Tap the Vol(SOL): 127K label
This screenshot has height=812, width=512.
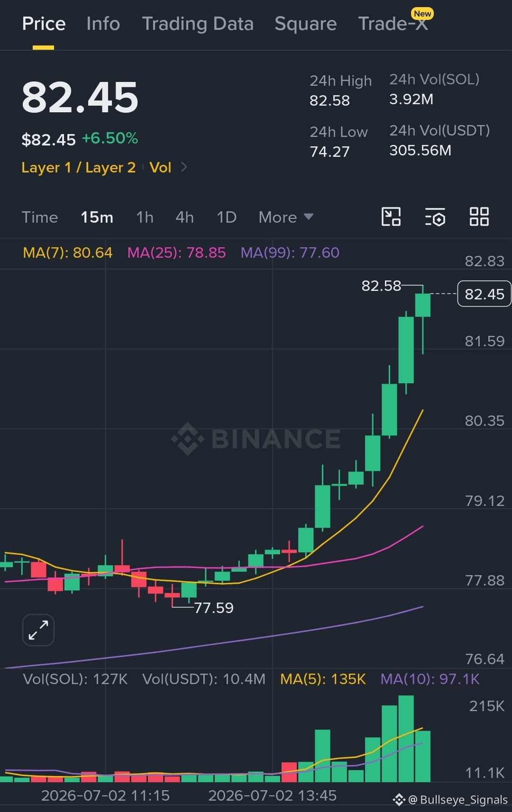click(75, 679)
